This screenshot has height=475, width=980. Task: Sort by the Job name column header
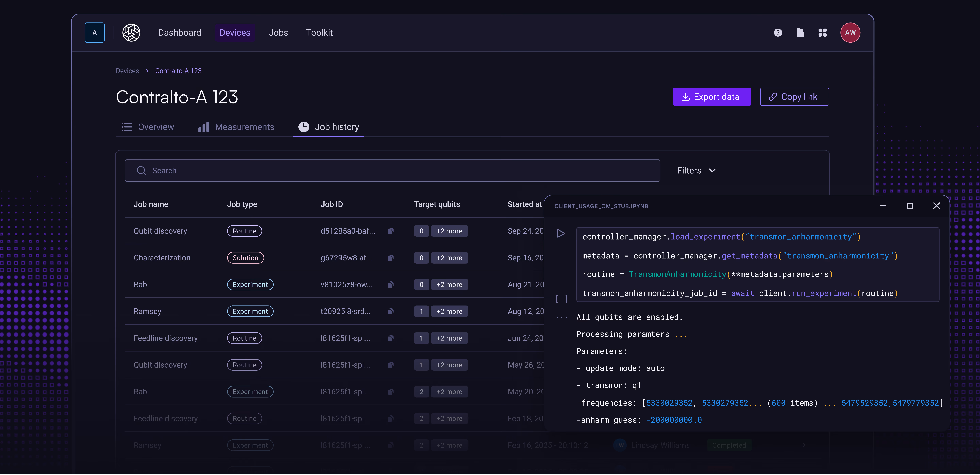(x=151, y=204)
